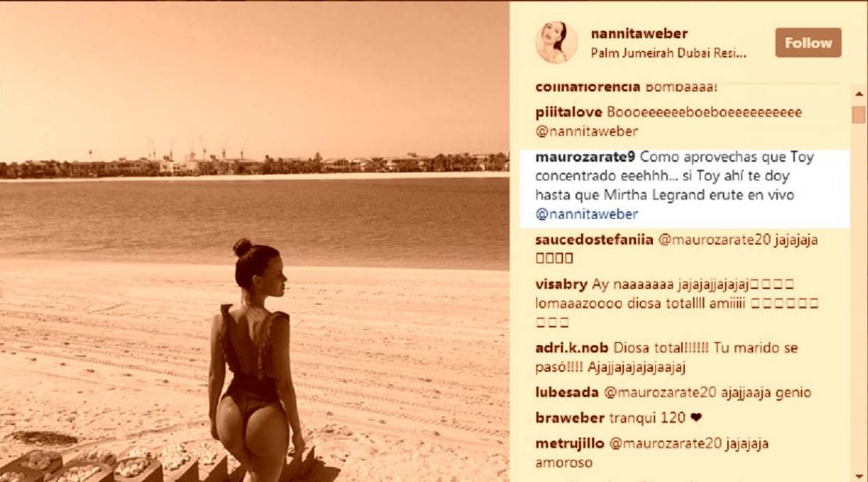Open the braweber commenter profile
Viewport: 868px width, 482px height.
(569, 418)
